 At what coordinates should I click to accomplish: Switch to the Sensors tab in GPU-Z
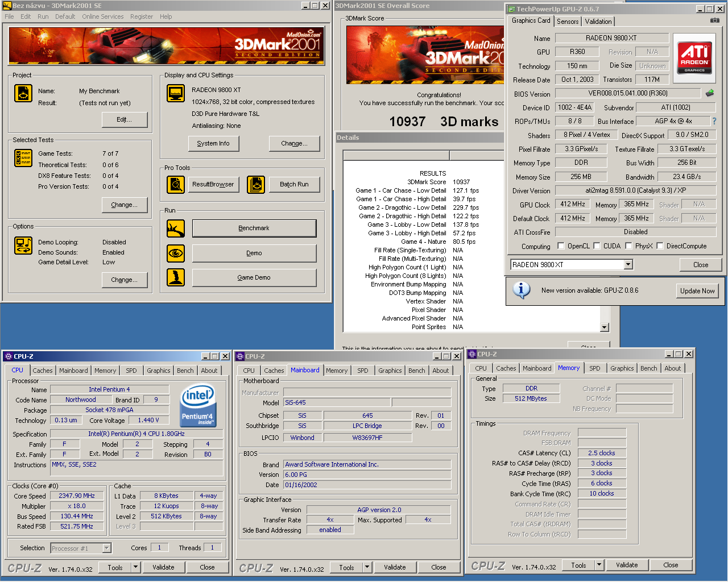568,22
